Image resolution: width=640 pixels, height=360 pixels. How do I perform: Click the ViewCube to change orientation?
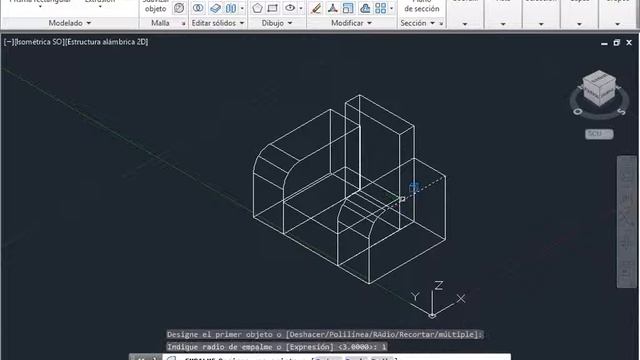[599, 89]
